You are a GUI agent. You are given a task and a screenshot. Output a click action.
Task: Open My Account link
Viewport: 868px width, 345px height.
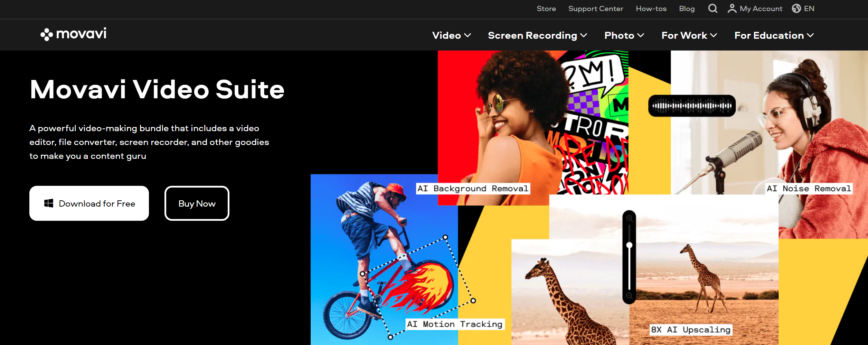pos(755,9)
